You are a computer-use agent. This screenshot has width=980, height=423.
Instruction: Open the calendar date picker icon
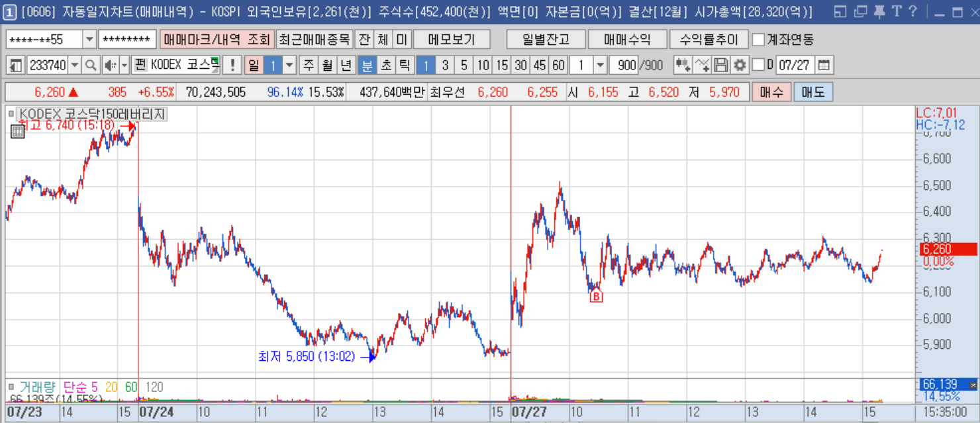pyautogui.click(x=824, y=66)
